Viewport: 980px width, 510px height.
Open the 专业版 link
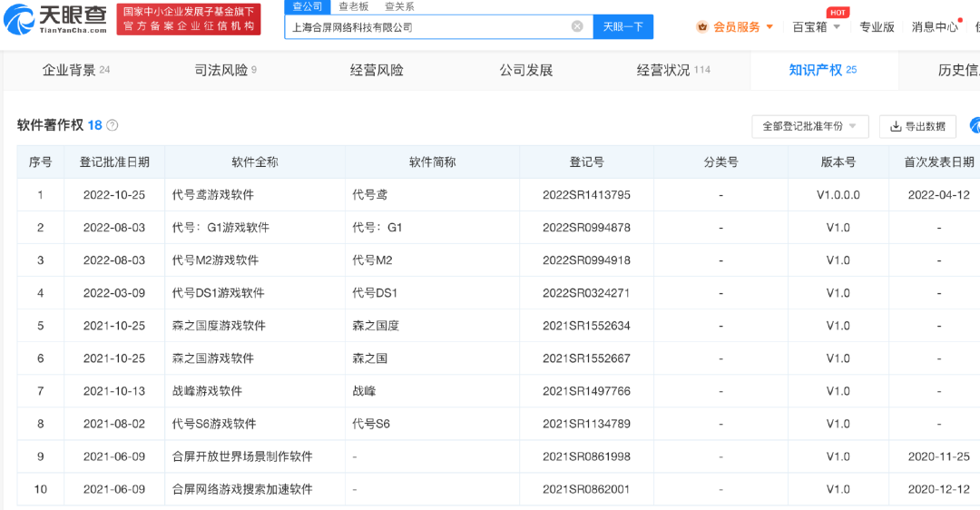877,27
